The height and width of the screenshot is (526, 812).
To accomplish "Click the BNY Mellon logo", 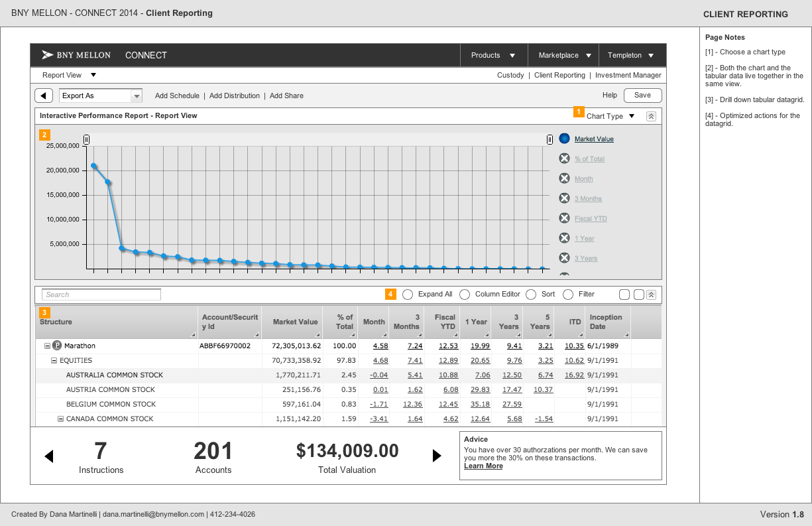I will click(76, 55).
